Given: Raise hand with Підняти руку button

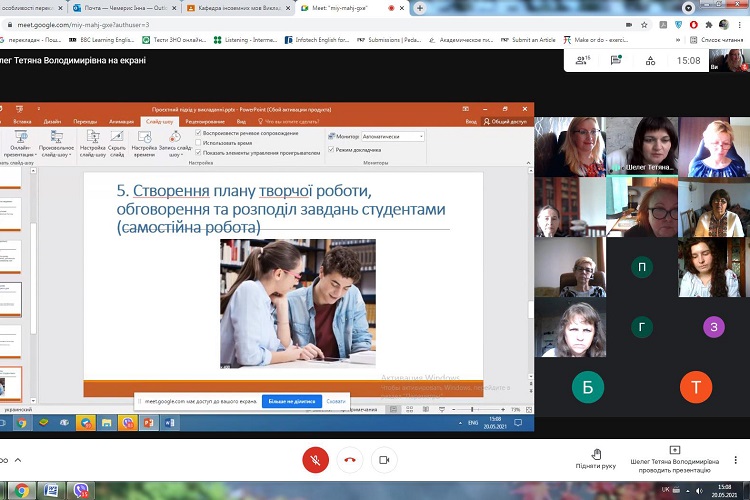Looking at the screenshot, I should coord(596,459).
